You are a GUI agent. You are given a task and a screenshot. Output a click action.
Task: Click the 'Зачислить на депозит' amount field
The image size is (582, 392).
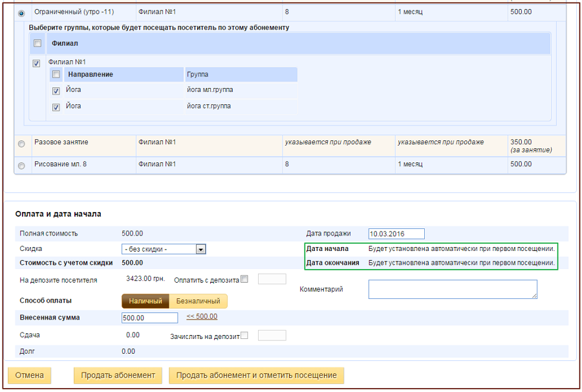click(x=272, y=335)
